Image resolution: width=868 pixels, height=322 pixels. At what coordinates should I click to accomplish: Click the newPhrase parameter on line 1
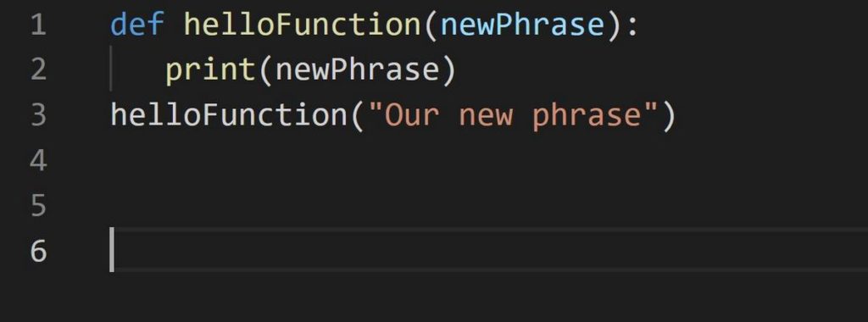pyautogui.click(x=522, y=25)
